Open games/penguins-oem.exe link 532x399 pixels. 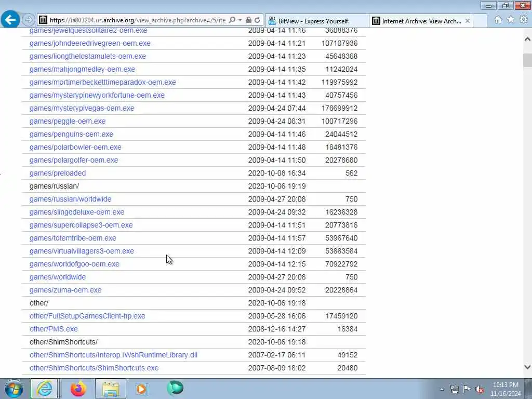tap(71, 134)
